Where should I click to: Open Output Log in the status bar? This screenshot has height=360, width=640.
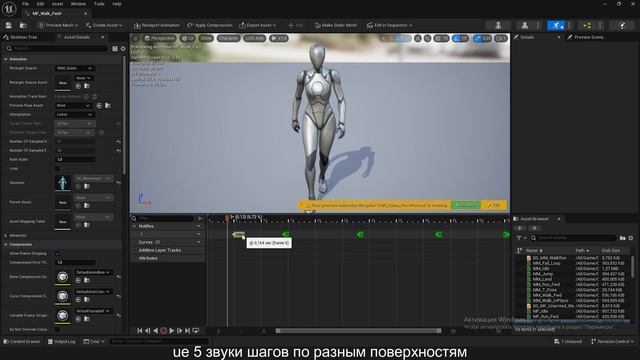[x=62, y=341]
